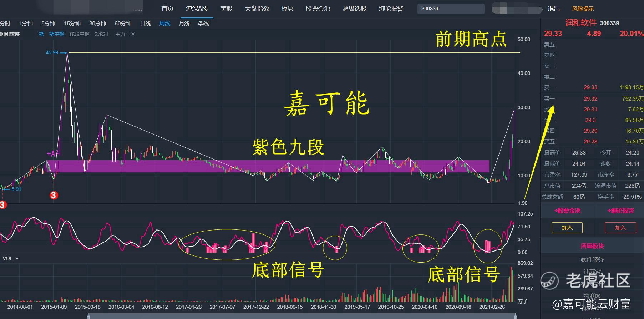
Task: Select the 5分钟 timeframe
Action: [48, 24]
